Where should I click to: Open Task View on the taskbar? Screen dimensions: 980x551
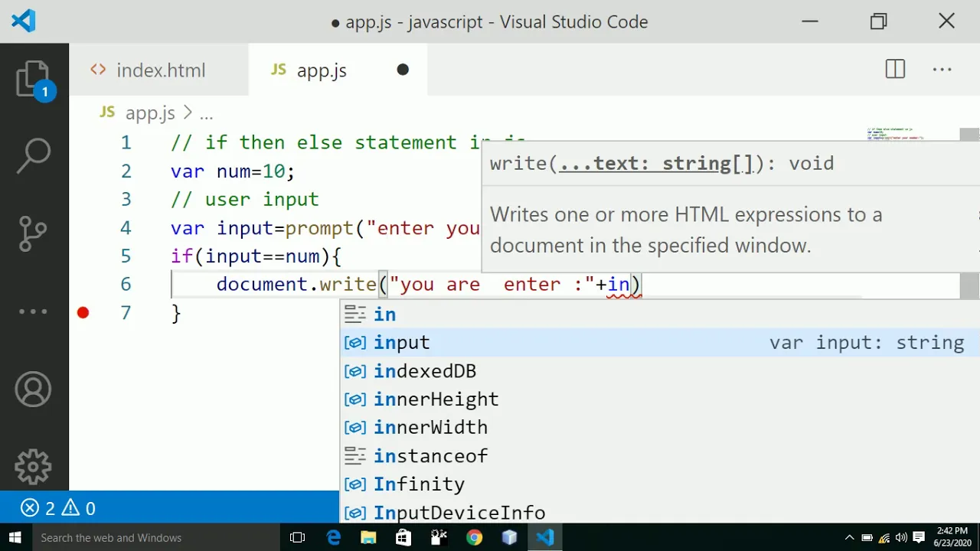click(x=298, y=537)
